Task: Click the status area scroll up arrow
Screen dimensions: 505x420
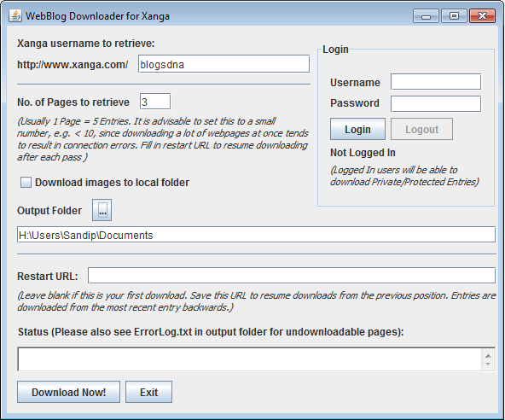Action: 488,356
